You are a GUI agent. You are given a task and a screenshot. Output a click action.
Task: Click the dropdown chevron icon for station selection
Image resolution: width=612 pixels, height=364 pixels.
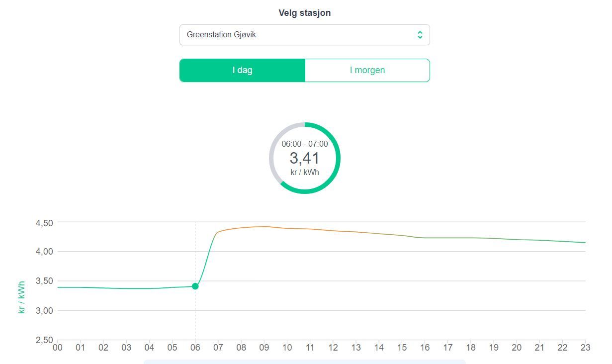point(419,34)
